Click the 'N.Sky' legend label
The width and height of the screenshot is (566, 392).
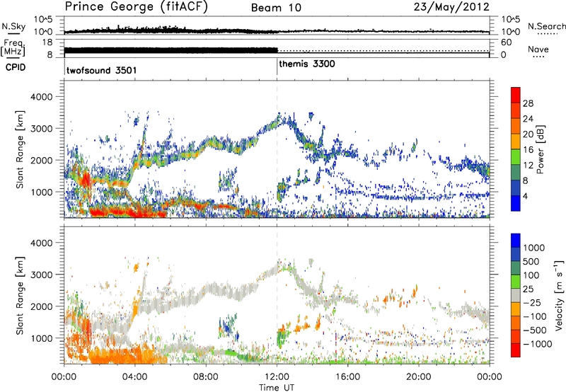pos(13,26)
